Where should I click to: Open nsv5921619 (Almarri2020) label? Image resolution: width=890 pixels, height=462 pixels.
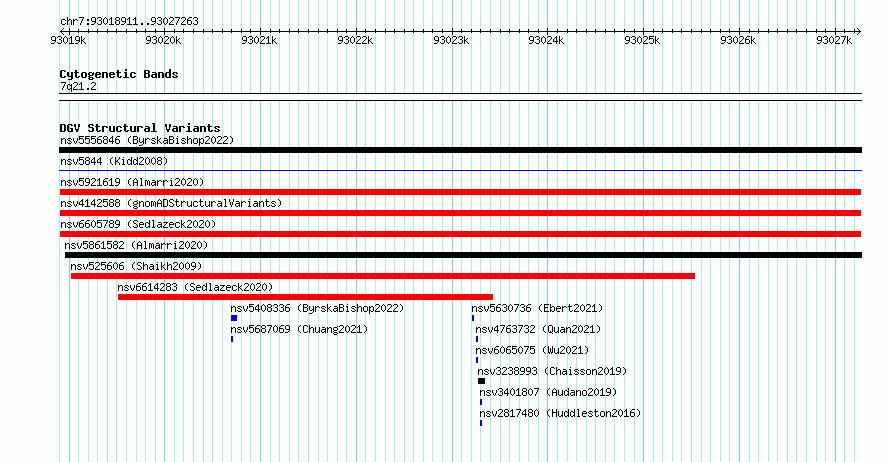(132, 182)
